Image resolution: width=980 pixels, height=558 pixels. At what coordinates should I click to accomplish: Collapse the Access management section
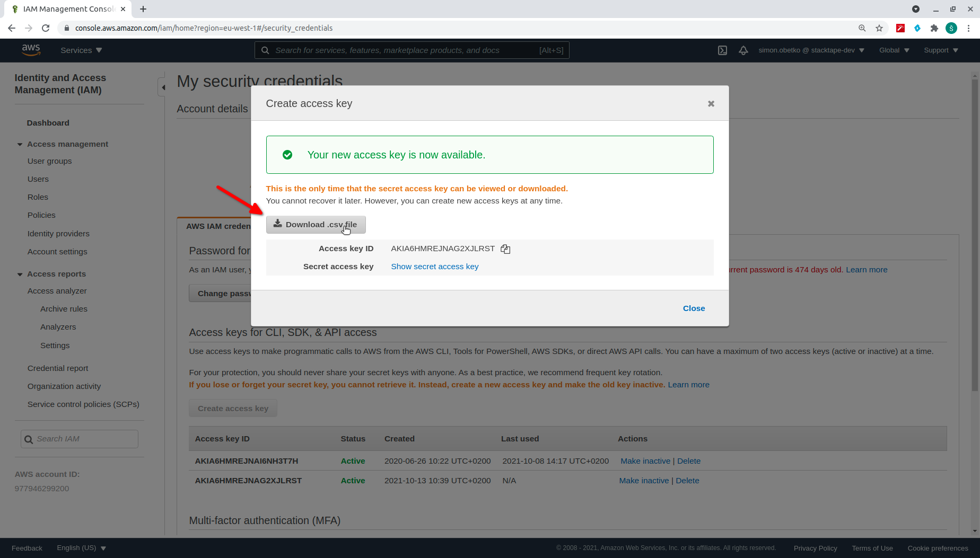[20, 144]
